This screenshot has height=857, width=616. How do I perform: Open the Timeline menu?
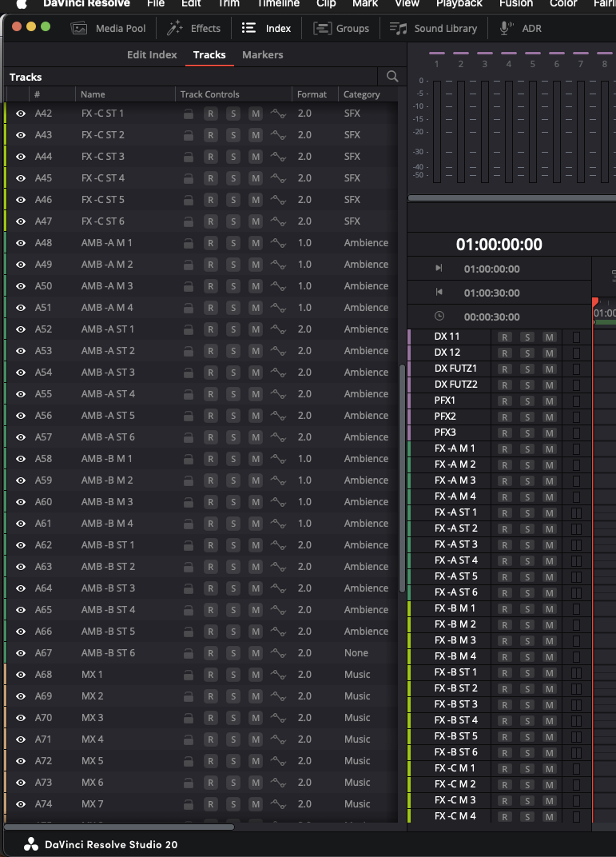point(279,3)
